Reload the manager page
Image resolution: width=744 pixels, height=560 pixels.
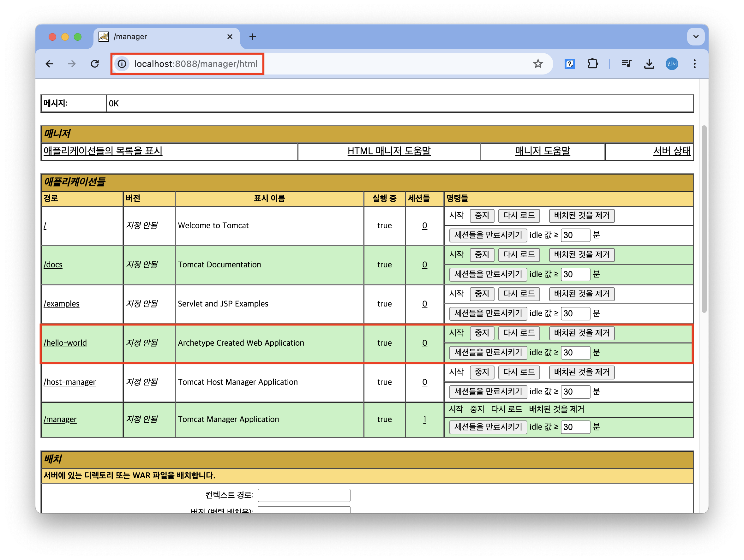[x=95, y=64]
